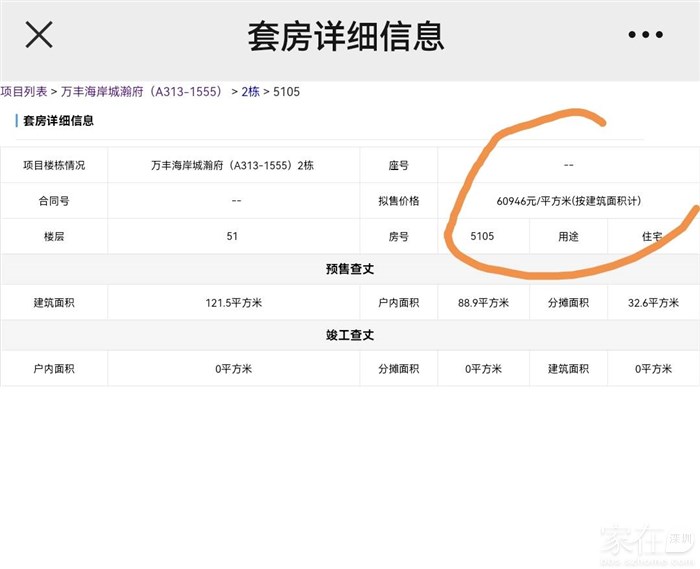Click the 竣工查丈 section header row
The width and height of the screenshot is (700, 569).
pyautogui.click(x=349, y=335)
